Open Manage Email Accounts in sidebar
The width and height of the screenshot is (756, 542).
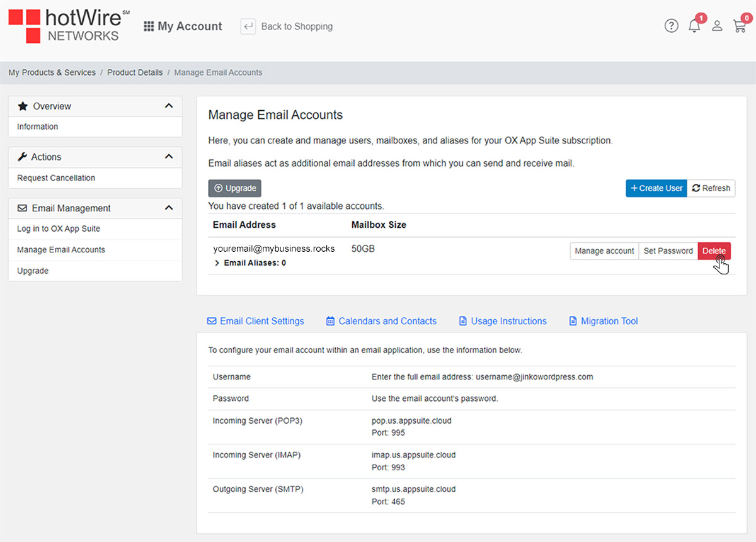click(61, 249)
